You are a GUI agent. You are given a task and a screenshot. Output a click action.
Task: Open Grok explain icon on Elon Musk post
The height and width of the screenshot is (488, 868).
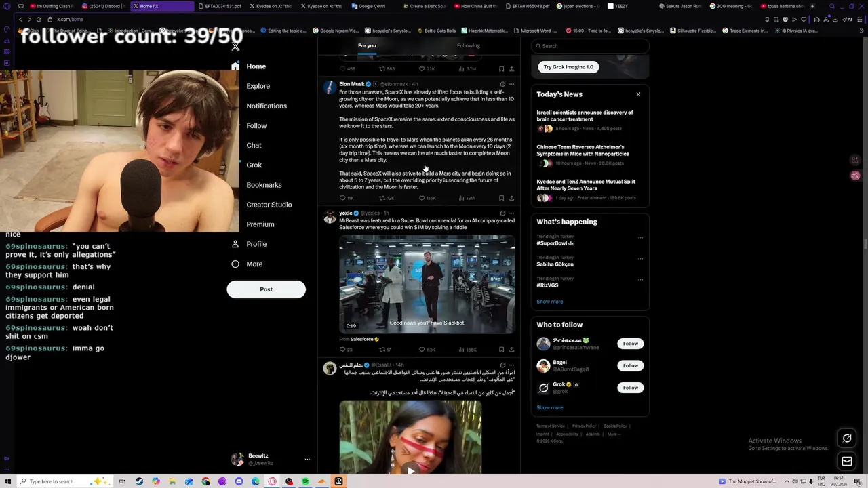pyautogui.click(x=502, y=84)
